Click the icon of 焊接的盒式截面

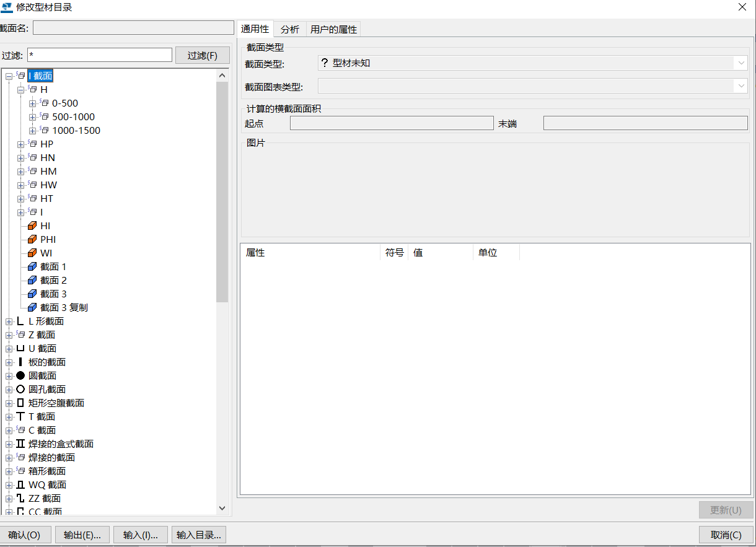click(20, 444)
